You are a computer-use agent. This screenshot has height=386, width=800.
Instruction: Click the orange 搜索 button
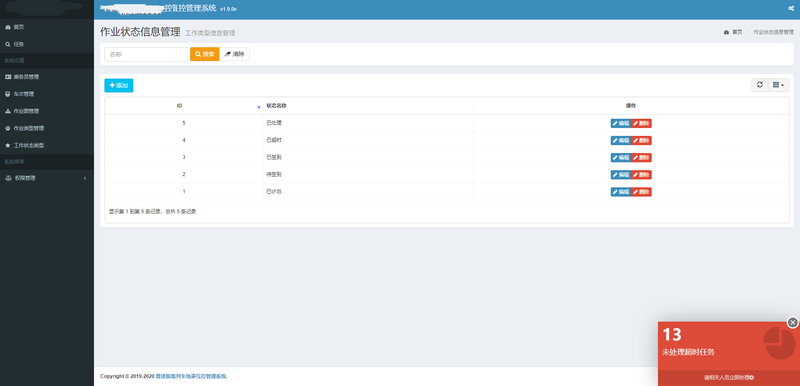[x=205, y=54]
